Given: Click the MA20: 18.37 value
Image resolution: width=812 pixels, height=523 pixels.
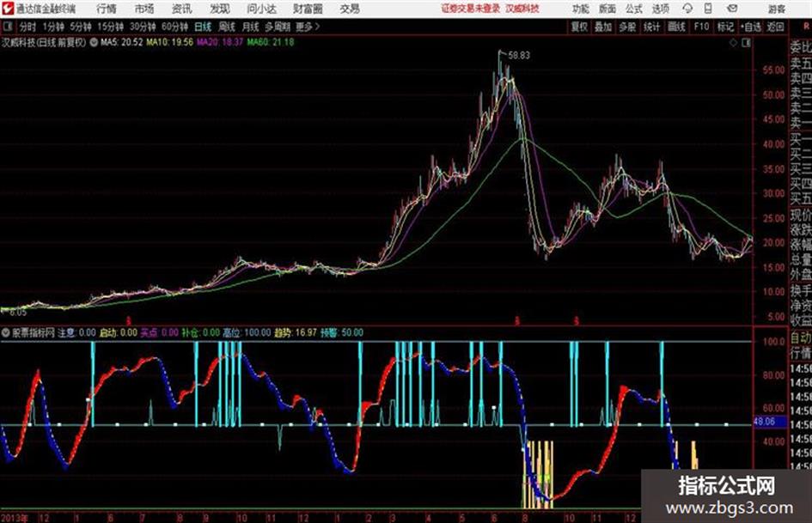Looking at the screenshot, I should 220,42.
